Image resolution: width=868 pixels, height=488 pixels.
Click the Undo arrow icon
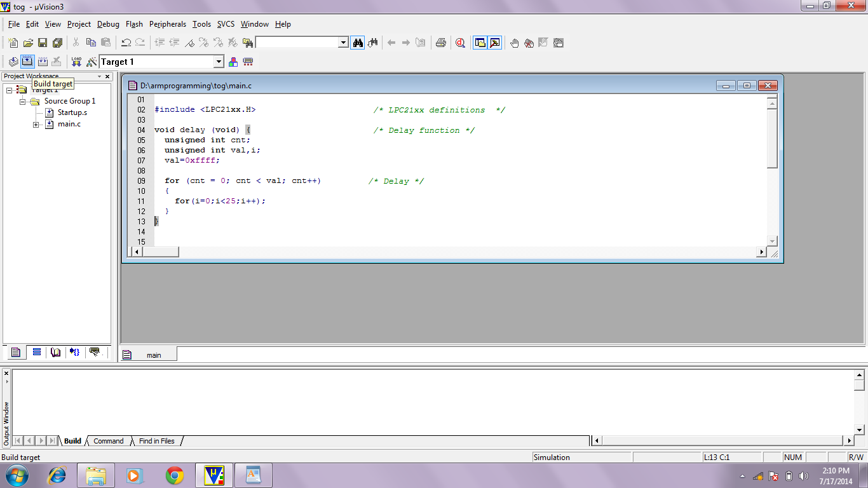tap(126, 43)
